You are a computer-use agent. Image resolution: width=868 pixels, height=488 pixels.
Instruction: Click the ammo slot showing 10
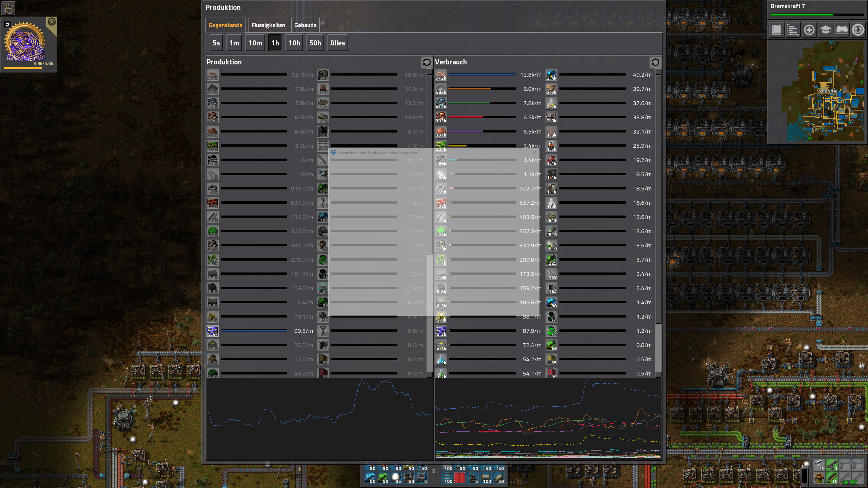pos(832,478)
